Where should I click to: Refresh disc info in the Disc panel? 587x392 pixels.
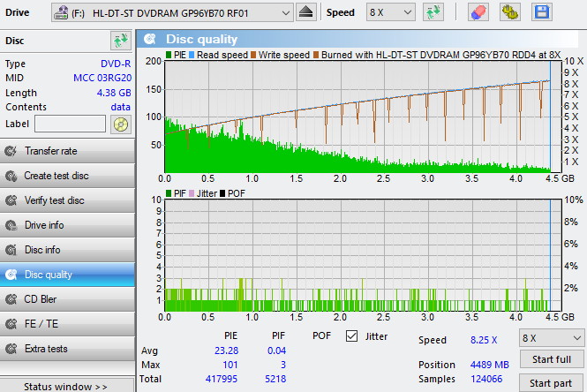120,41
